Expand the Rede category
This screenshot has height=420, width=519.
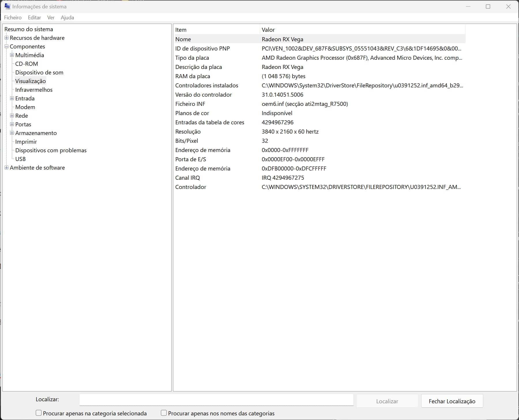pyautogui.click(x=12, y=116)
